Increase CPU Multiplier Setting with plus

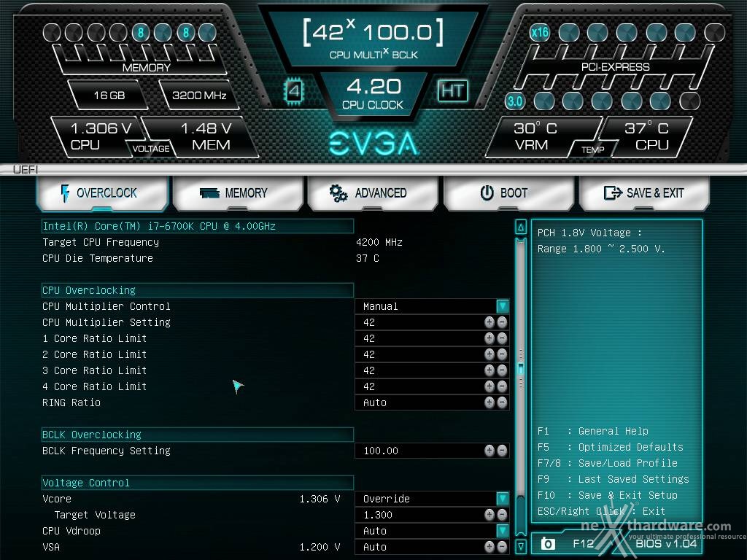pyautogui.click(x=489, y=322)
